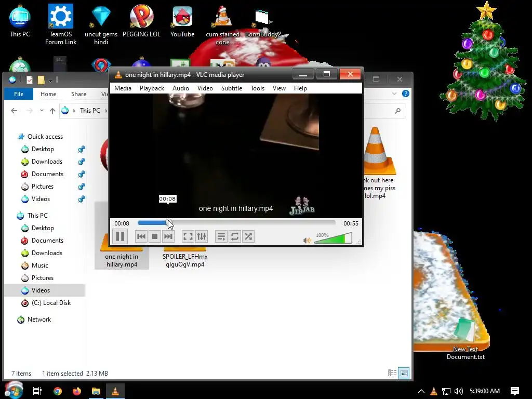Click the VLC taskbar icon

pos(115,391)
